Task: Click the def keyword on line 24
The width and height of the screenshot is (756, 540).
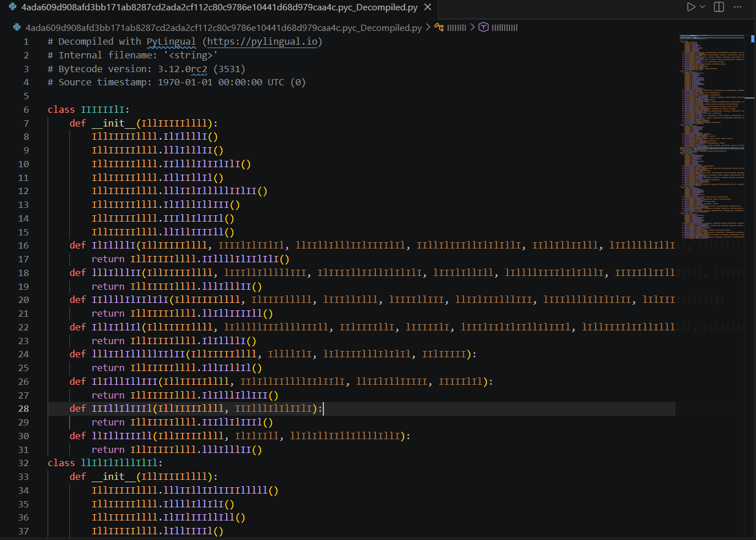Action: [x=78, y=354]
